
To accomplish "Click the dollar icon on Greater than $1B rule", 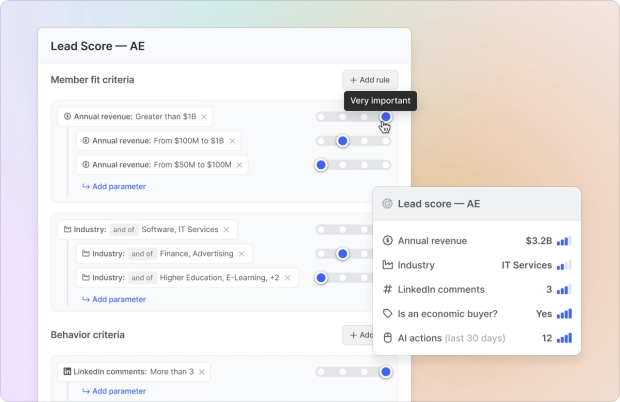I will point(67,117).
